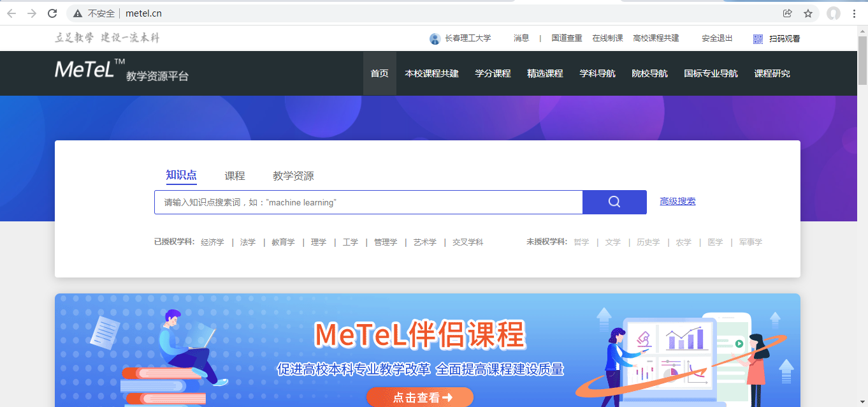Click the MeTeL logo
The height and width of the screenshot is (407, 868).
(x=90, y=68)
